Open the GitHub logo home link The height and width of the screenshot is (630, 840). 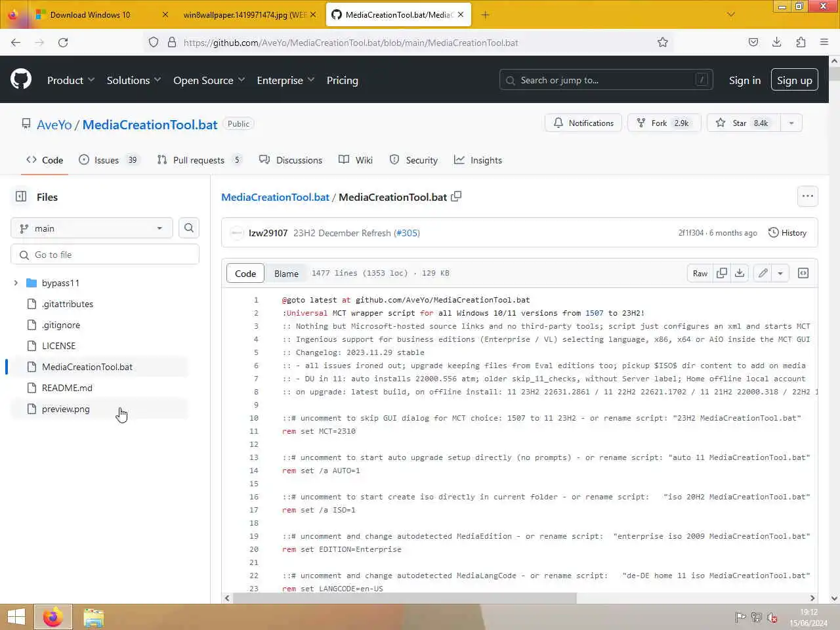coord(21,80)
